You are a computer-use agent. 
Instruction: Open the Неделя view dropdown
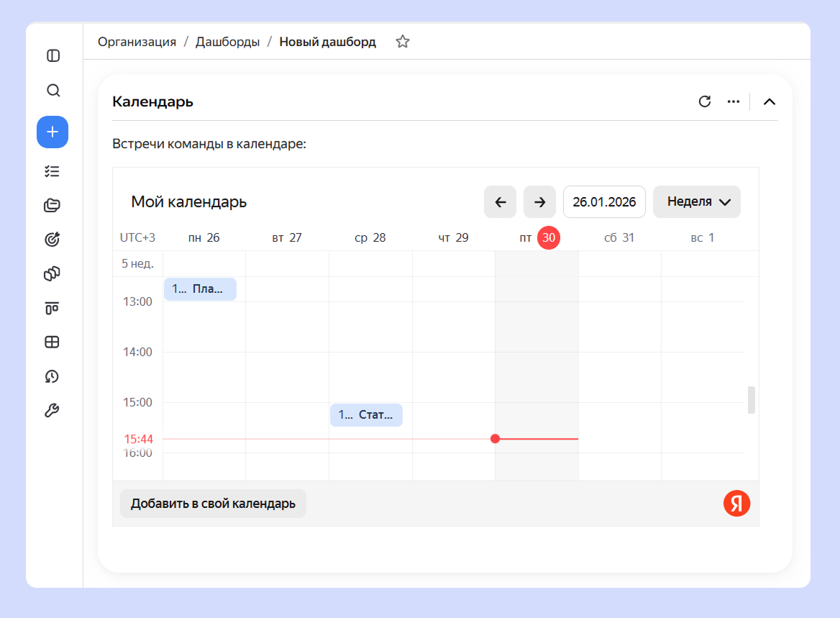[696, 202]
